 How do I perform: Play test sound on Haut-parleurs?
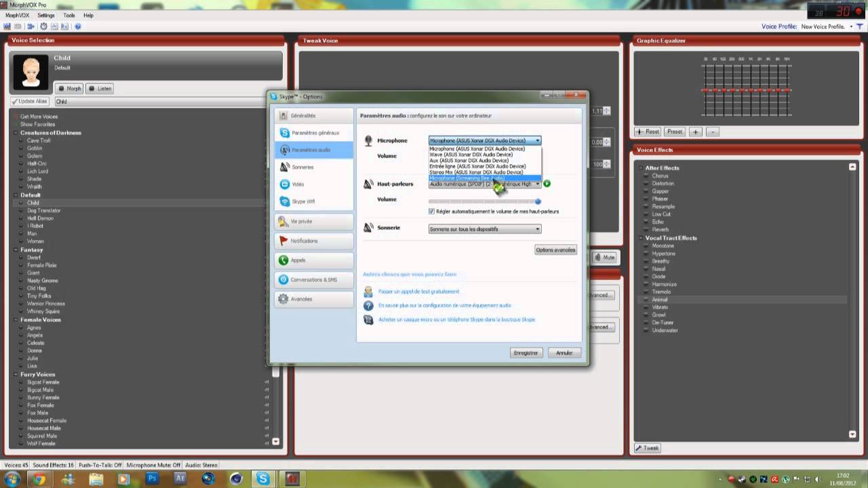point(547,184)
